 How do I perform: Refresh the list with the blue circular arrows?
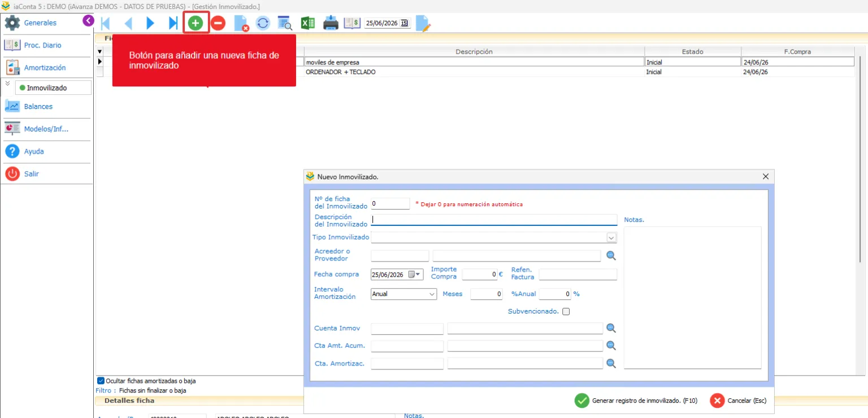coord(263,23)
